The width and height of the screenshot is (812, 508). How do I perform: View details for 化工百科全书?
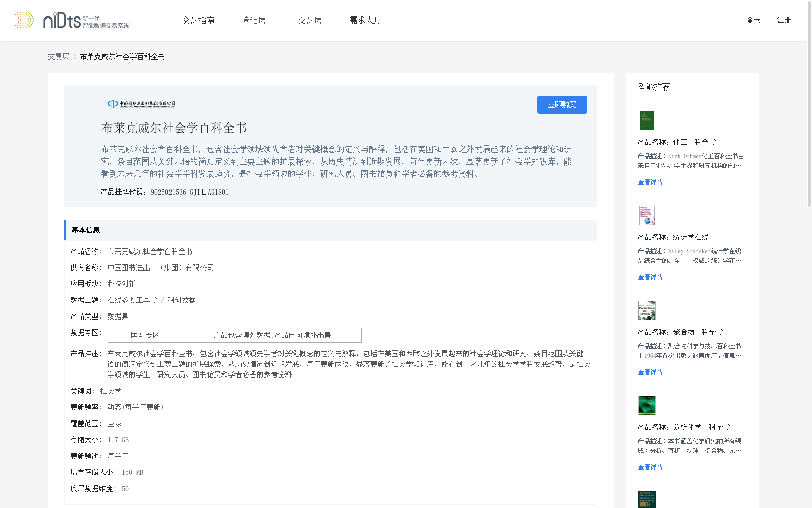[650, 182]
